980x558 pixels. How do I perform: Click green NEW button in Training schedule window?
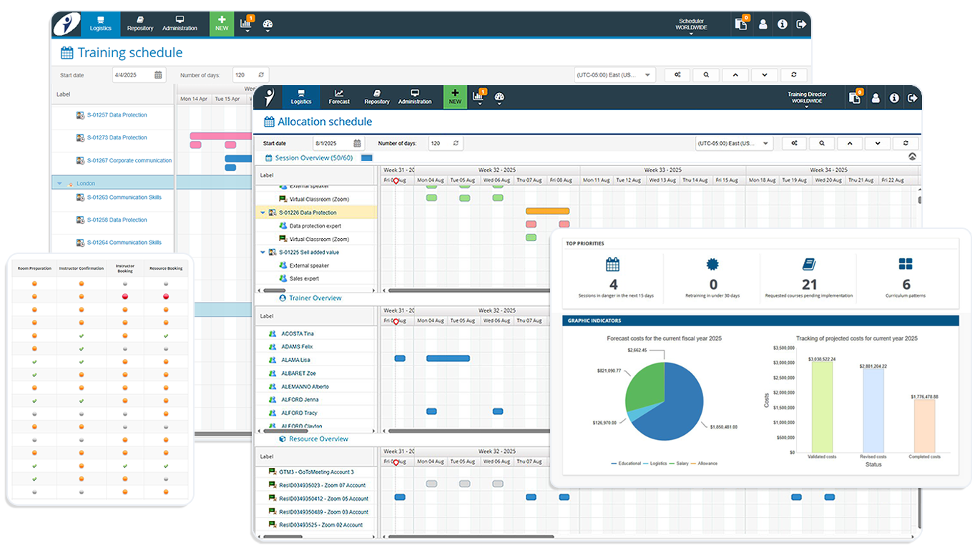[x=222, y=24]
